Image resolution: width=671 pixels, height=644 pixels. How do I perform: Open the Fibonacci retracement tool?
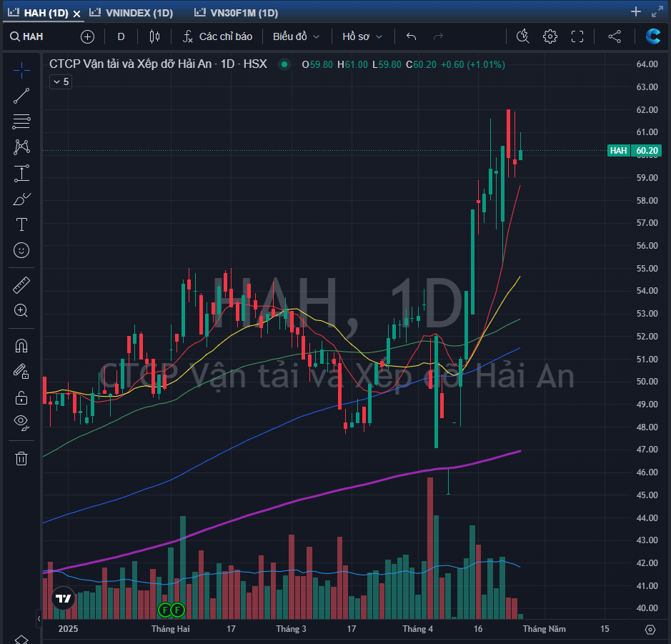21,122
